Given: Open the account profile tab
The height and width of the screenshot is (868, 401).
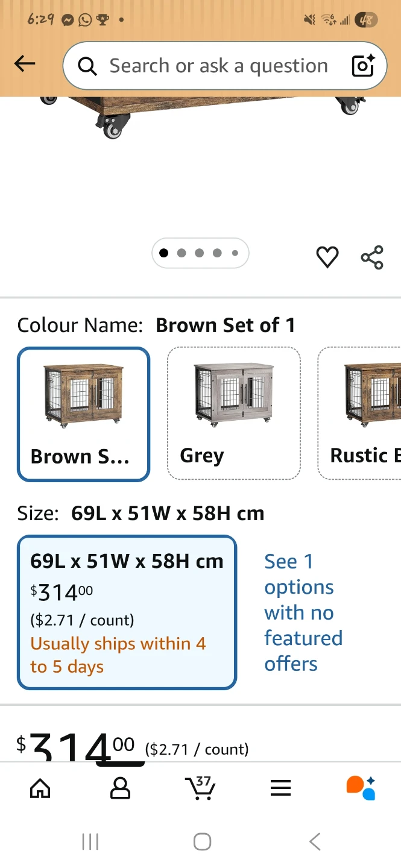Looking at the screenshot, I should pos(121,788).
